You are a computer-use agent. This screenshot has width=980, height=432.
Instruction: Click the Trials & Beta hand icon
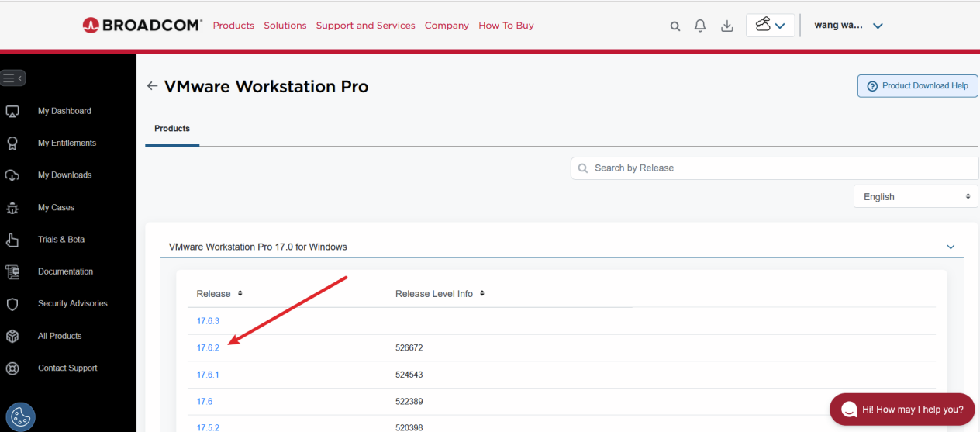[12, 240]
